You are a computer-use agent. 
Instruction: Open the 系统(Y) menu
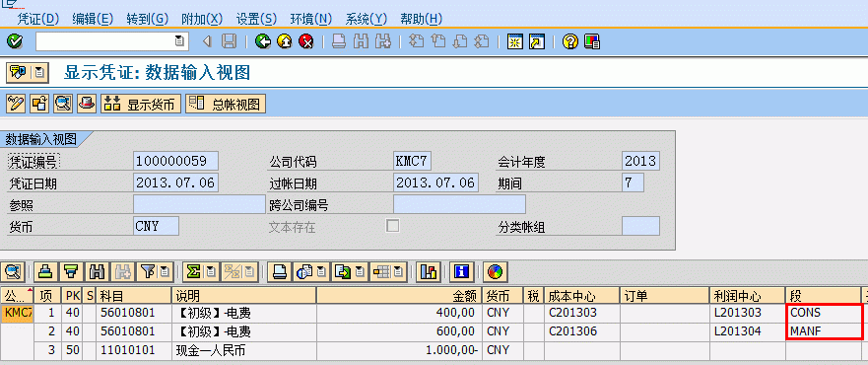pyautogui.click(x=366, y=19)
